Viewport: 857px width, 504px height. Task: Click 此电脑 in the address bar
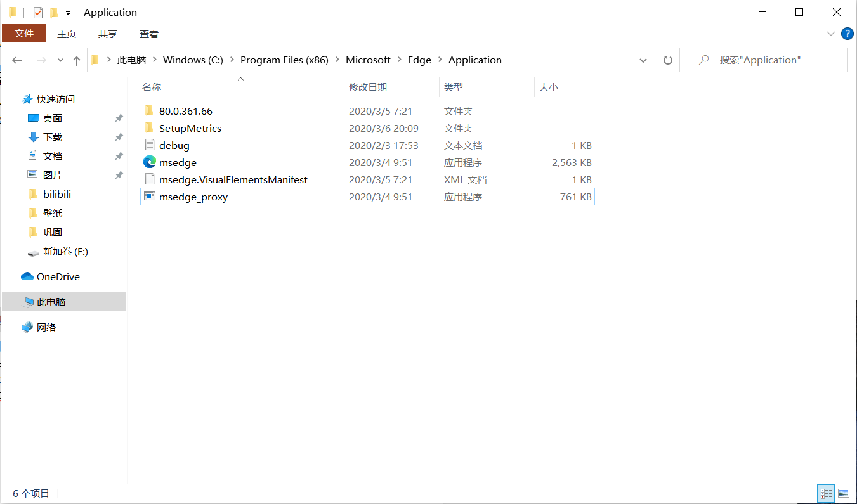click(x=131, y=60)
